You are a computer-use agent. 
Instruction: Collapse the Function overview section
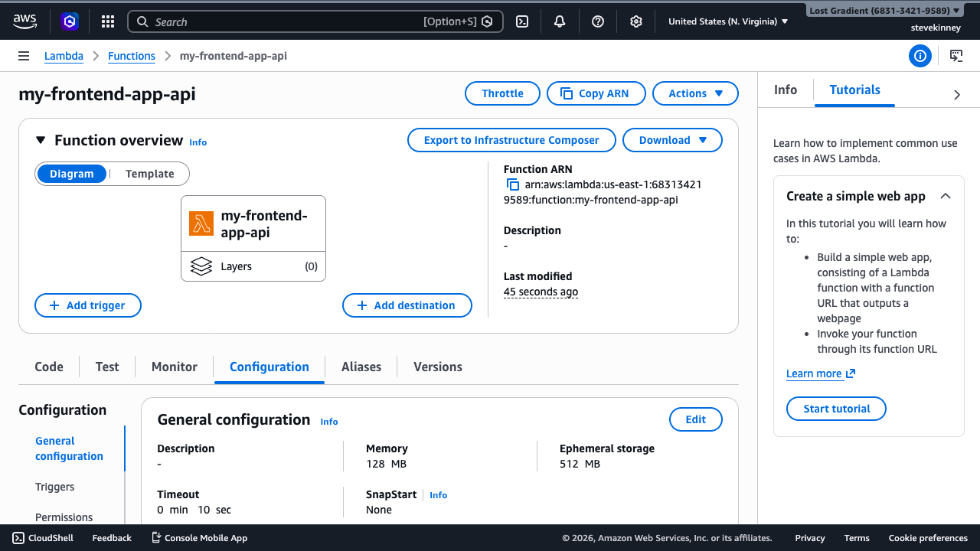tap(41, 140)
